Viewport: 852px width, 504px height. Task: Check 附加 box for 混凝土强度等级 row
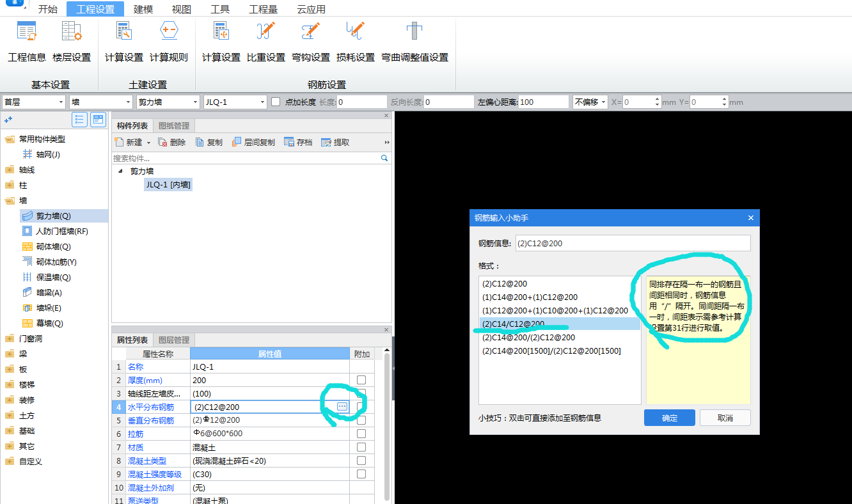click(361, 474)
